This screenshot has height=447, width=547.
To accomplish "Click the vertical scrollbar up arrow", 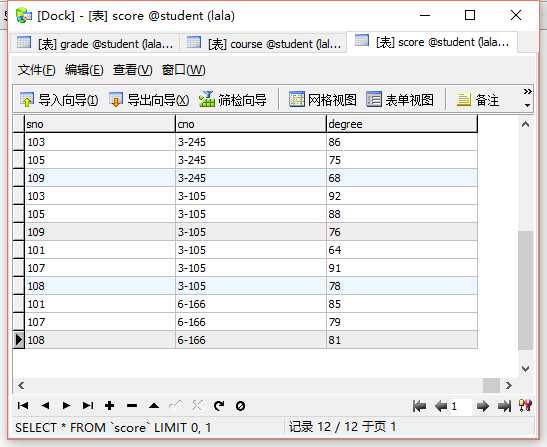I will click(x=525, y=124).
